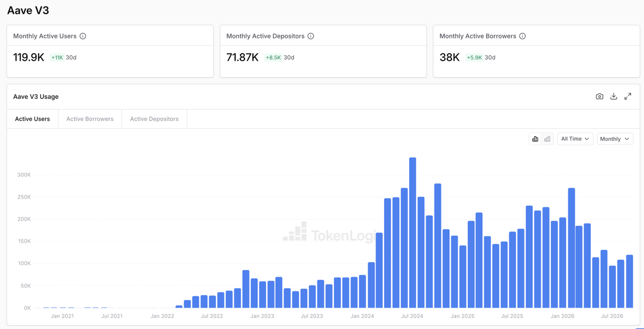Viewport: 644px width, 329px height.
Task: Click the 100K y-axis label
Action: [x=24, y=264]
